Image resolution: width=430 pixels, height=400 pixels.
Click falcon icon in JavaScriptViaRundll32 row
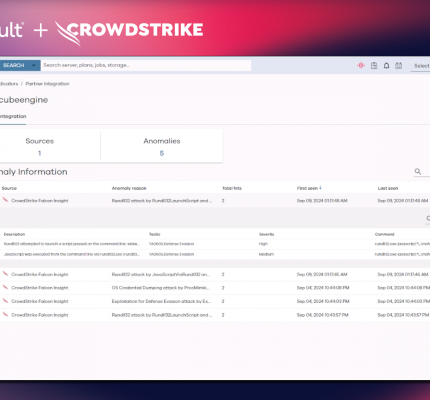pos(5,274)
